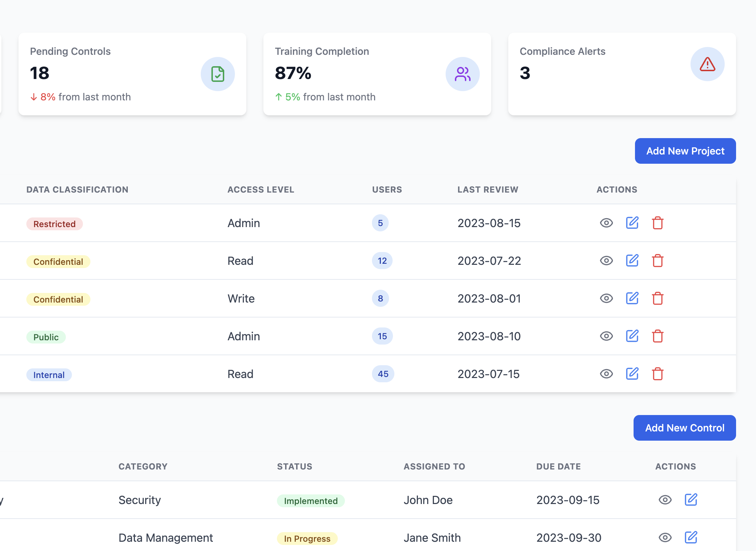Delete the Confidential Read row dated 2023-07-22

click(x=657, y=261)
